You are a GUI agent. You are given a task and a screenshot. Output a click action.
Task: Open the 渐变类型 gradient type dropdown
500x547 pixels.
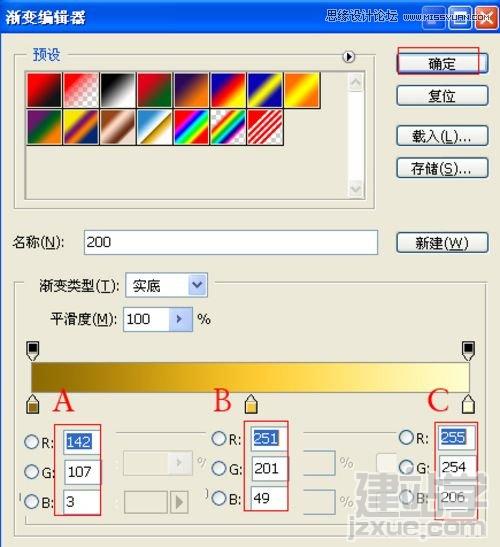(x=166, y=285)
